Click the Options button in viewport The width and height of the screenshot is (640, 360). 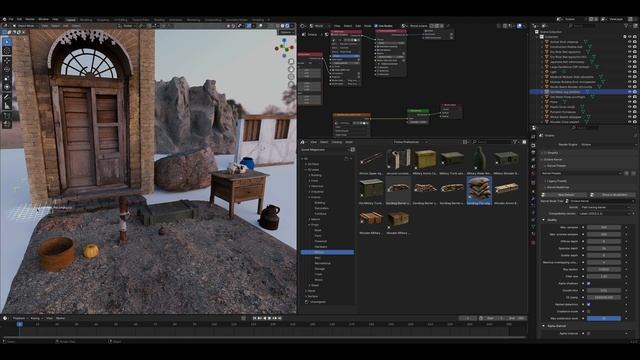[x=287, y=32]
